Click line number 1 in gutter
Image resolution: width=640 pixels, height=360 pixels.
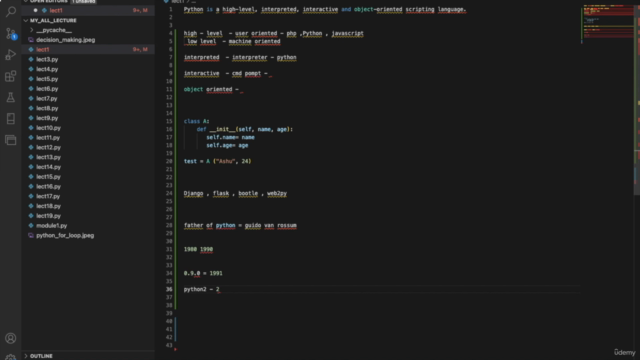171,9
